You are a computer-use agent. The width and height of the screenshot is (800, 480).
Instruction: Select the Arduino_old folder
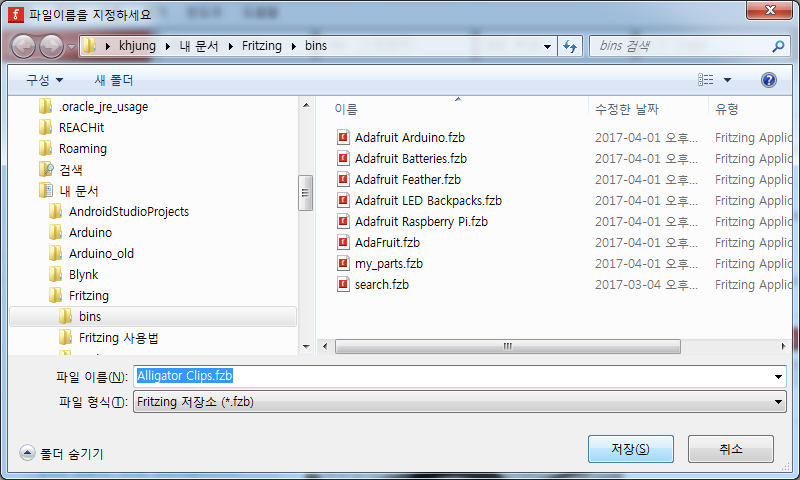(x=101, y=254)
